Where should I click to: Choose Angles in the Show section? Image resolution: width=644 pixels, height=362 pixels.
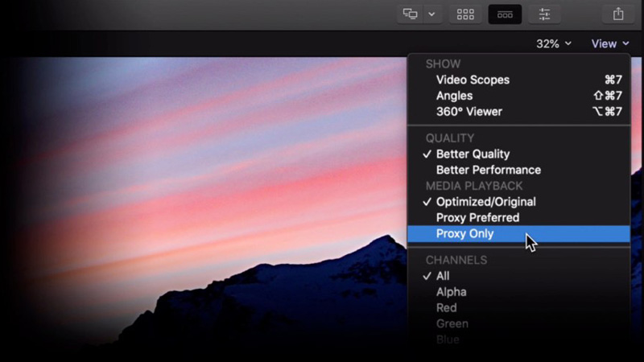(x=454, y=96)
